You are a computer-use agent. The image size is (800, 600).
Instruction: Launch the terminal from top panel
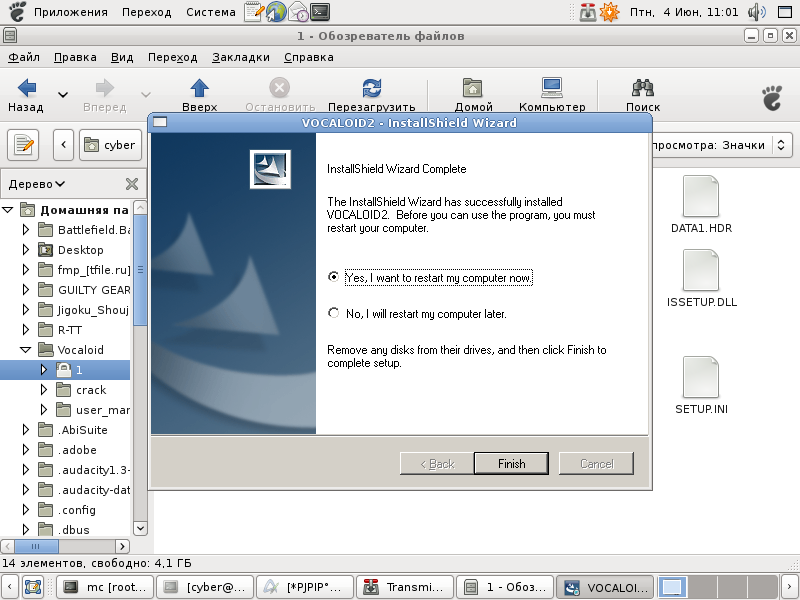coord(320,12)
